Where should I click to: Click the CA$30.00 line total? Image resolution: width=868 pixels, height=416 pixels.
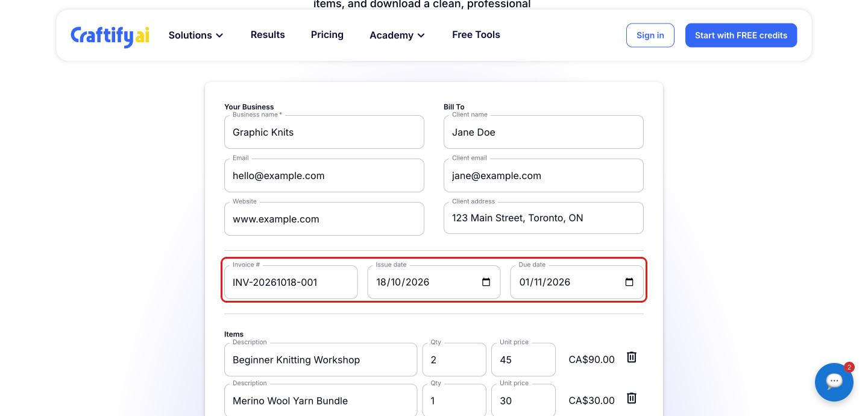point(591,400)
